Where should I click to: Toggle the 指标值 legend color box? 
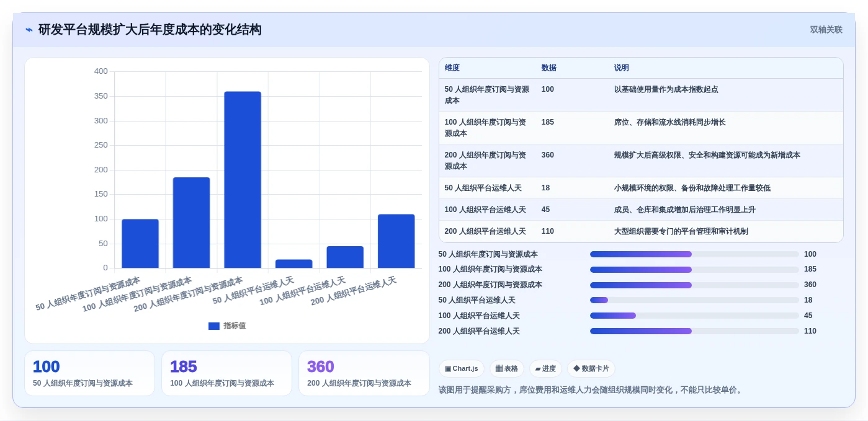tap(213, 326)
